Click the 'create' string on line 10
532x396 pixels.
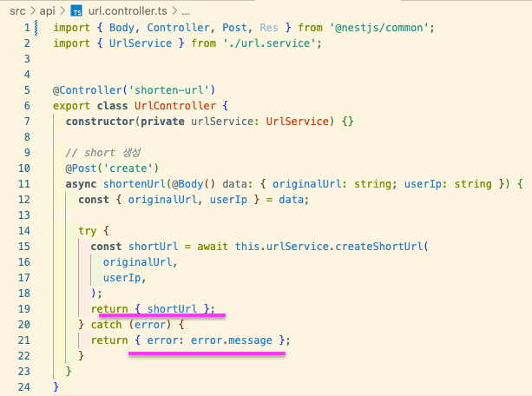128,168
